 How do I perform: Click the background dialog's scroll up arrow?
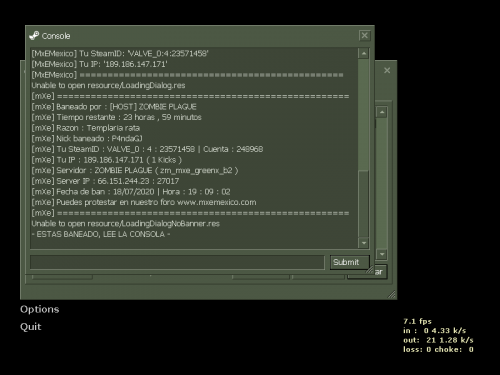click(382, 113)
